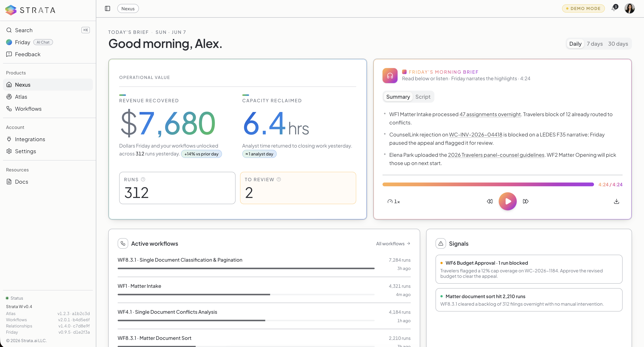The width and height of the screenshot is (644, 347).
Task: Click the Settings gear icon
Action: [9, 151]
